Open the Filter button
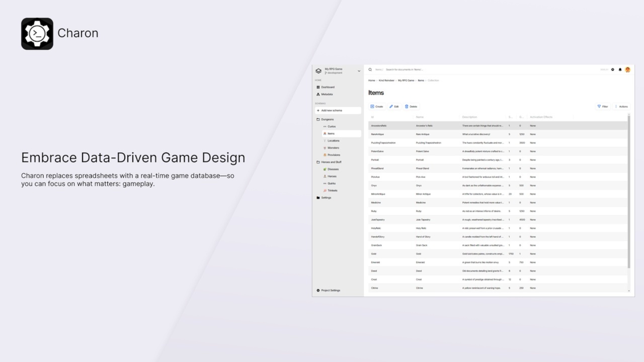Image resolution: width=644 pixels, height=362 pixels. (x=603, y=107)
